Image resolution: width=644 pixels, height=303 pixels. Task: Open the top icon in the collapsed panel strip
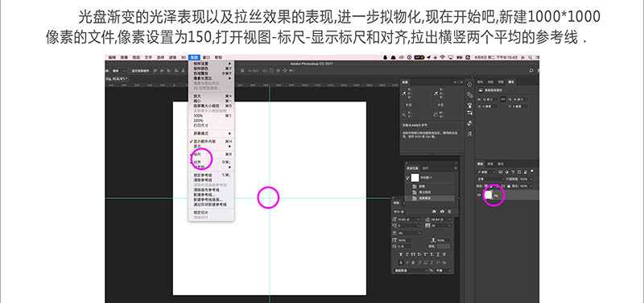470,85
